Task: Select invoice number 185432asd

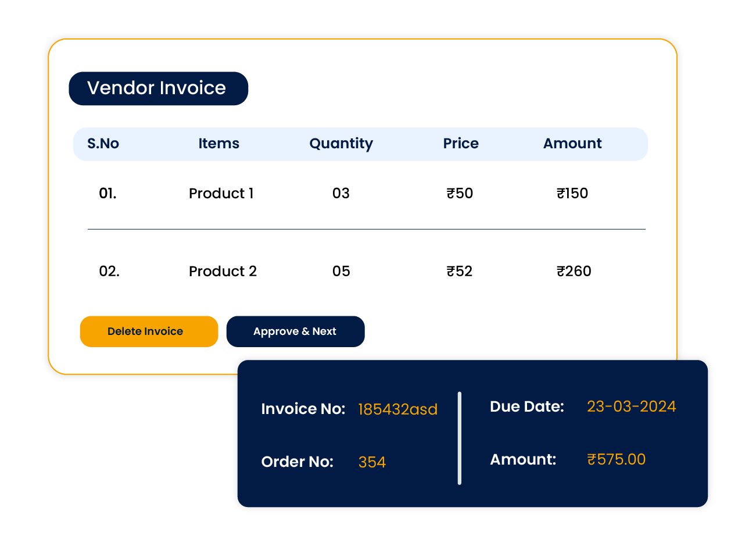Action: click(397, 409)
